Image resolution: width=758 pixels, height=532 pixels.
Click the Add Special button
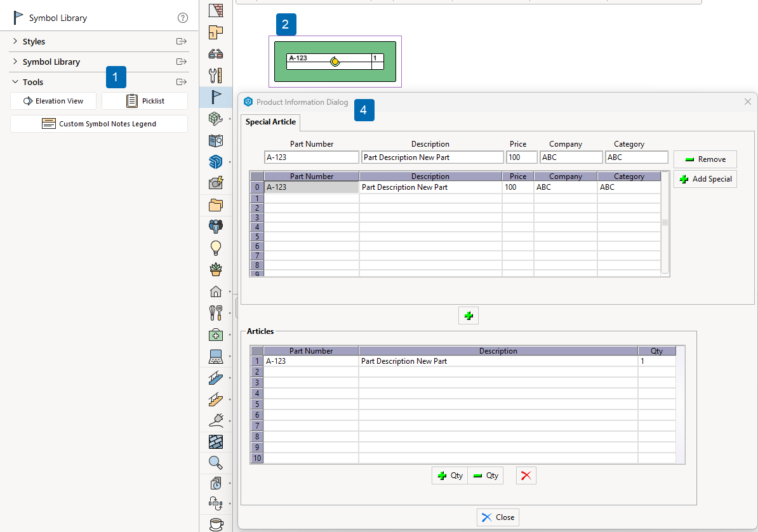705,179
